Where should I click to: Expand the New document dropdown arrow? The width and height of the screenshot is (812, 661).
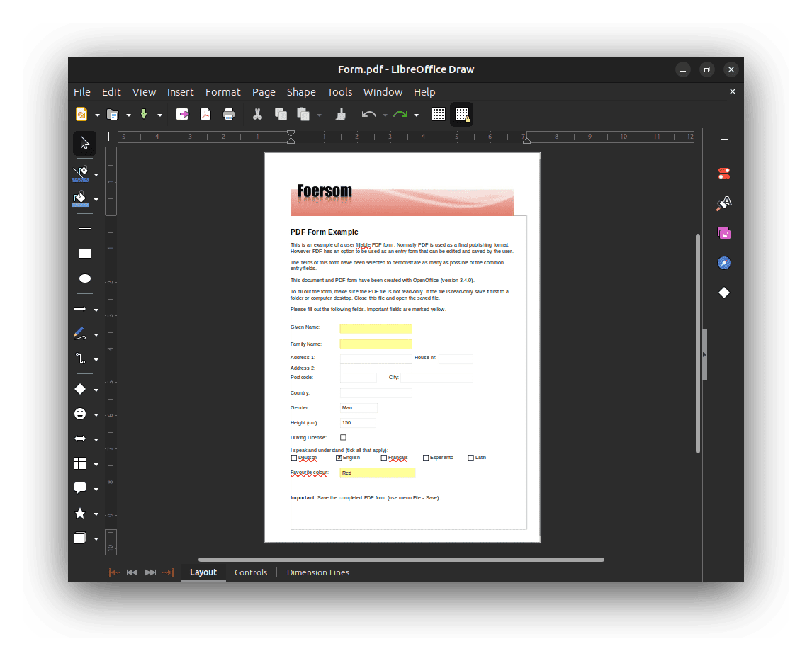[x=97, y=115]
